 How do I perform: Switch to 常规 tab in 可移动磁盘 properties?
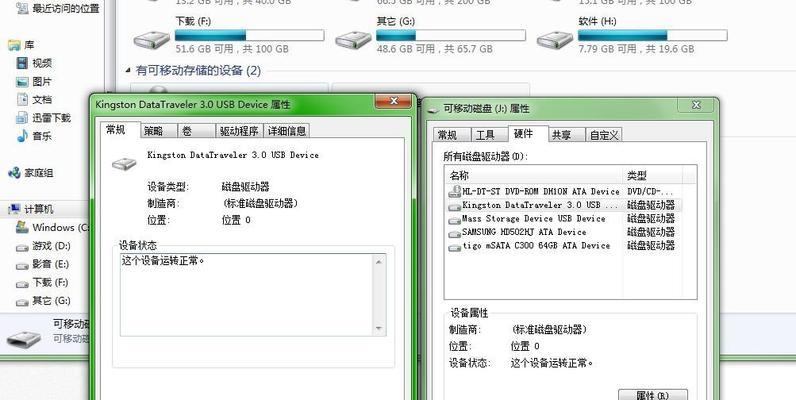click(x=451, y=135)
